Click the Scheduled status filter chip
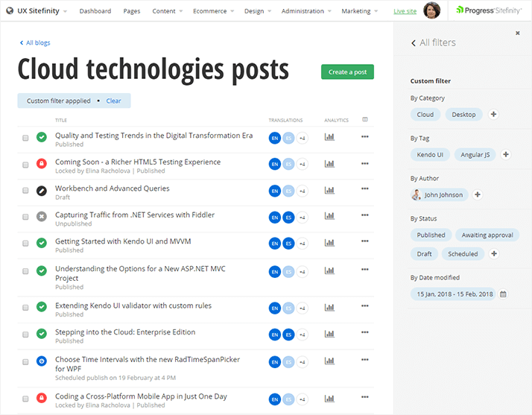Screen dimensions: 532x415 [463, 254]
